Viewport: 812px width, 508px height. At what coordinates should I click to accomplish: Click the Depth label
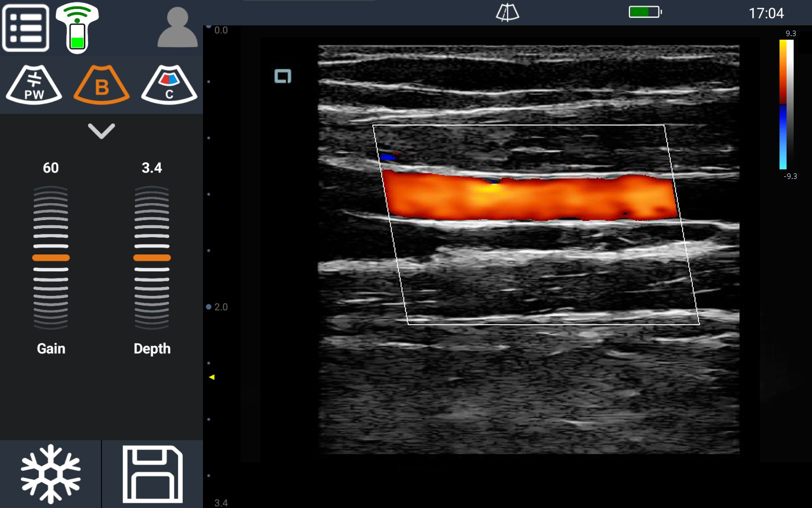[x=152, y=349]
